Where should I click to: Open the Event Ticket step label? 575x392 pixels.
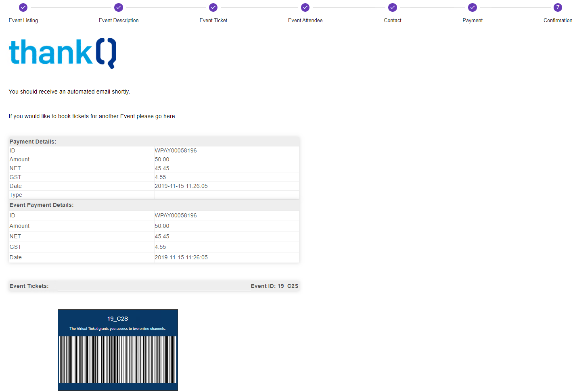[213, 20]
